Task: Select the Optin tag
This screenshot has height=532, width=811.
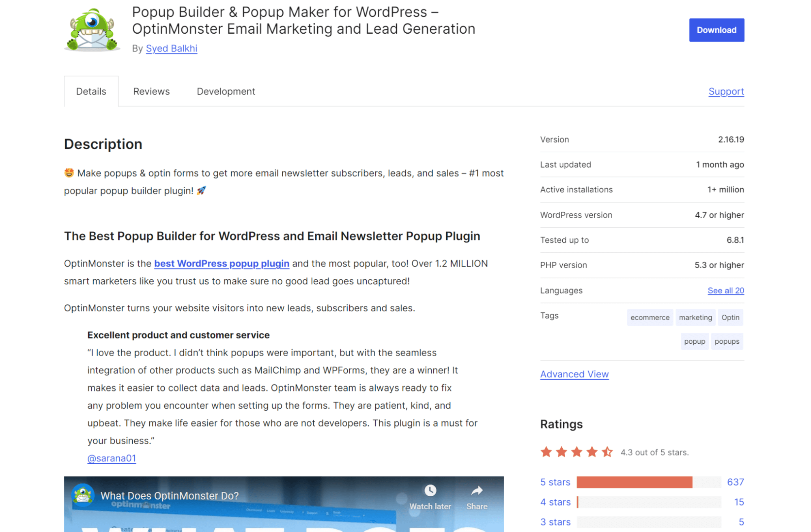Action: tap(730, 317)
